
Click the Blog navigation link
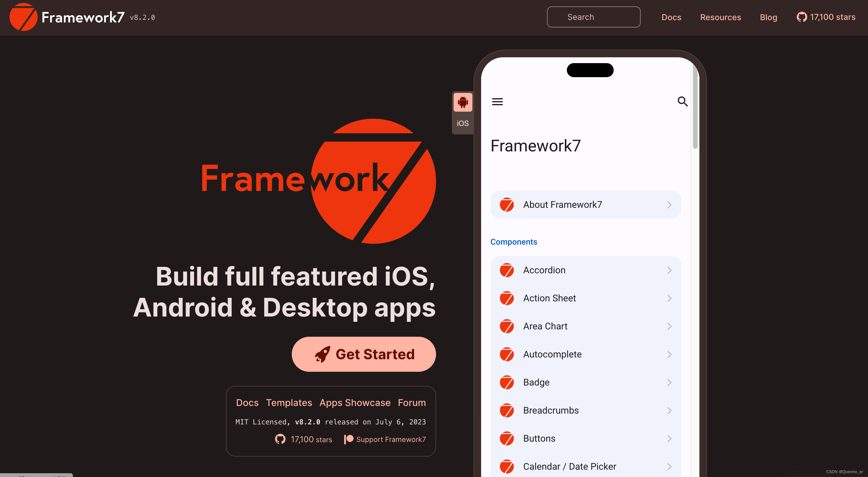click(x=768, y=16)
